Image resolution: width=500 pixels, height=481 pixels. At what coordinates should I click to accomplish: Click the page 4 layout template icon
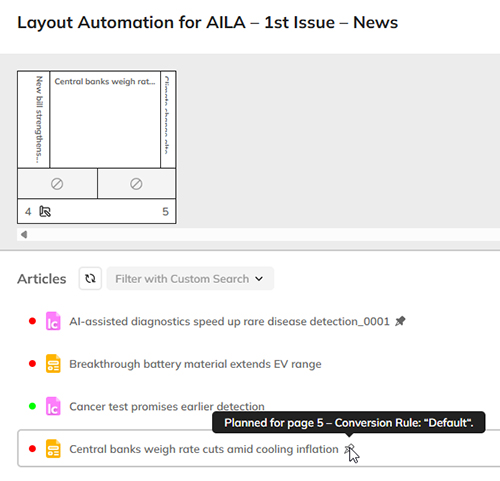(x=45, y=211)
